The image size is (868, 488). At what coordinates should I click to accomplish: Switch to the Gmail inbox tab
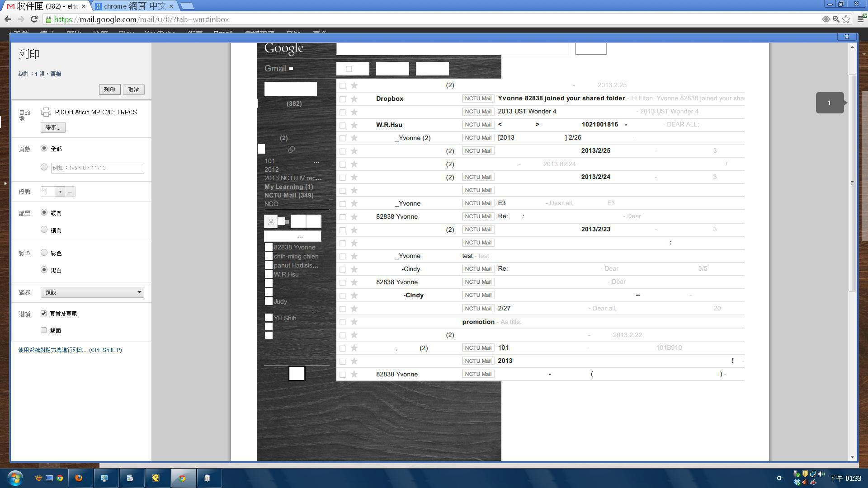tap(45, 6)
